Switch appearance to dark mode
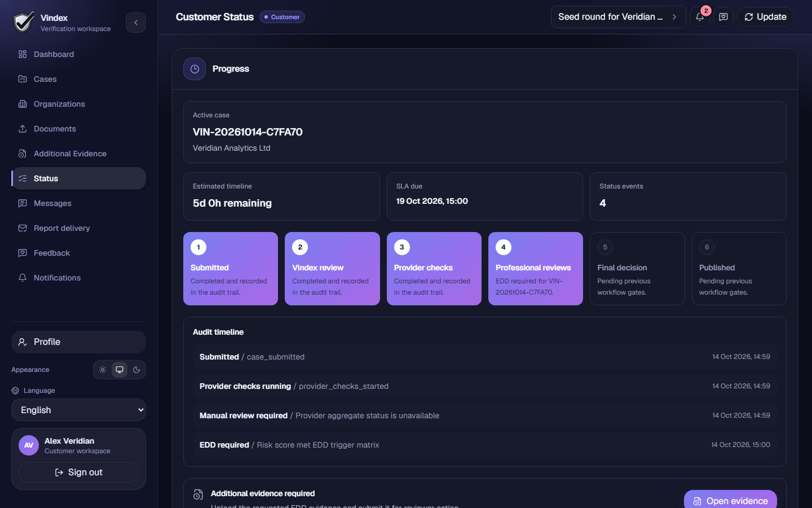This screenshot has width=812, height=508. 136,370
